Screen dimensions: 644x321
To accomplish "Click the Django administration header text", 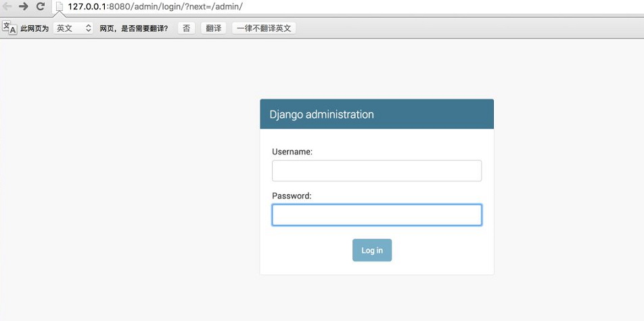I will (321, 114).
